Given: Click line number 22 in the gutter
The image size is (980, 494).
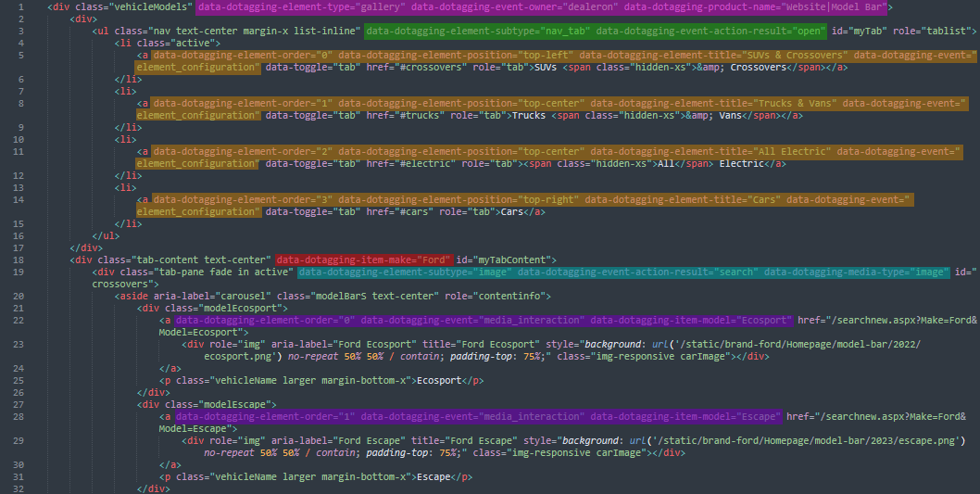Looking at the screenshot, I should [19, 320].
